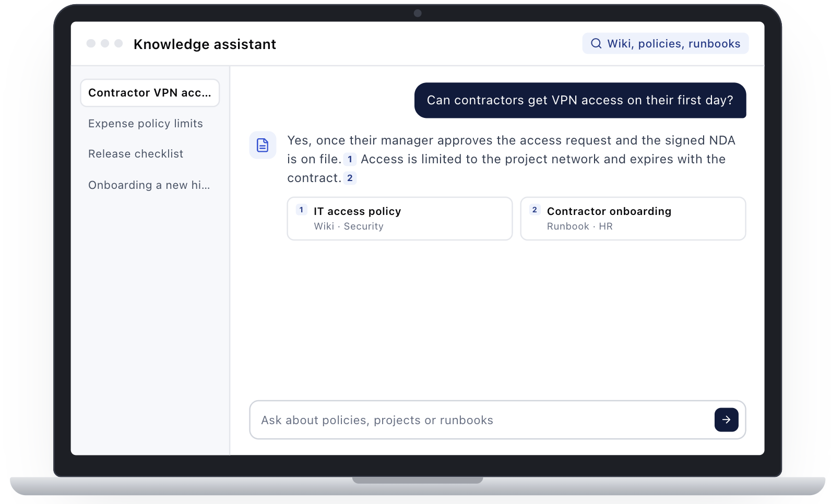Click the third window control dot

point(118,43)
